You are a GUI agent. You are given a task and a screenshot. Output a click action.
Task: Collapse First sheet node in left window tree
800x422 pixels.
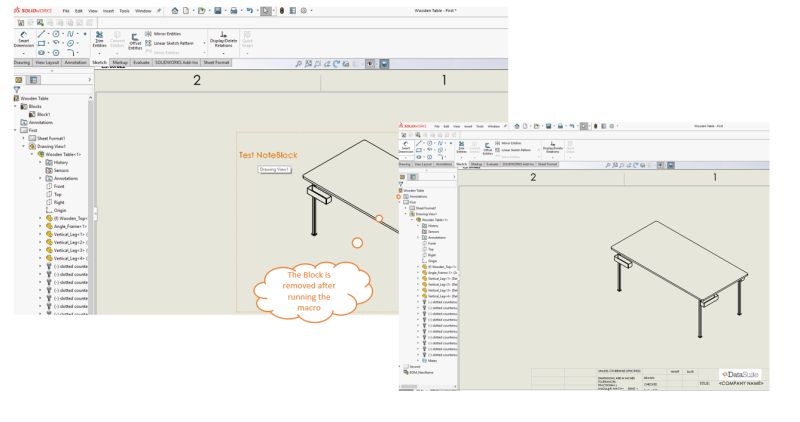pyautogui.click(x=16, y=130)
